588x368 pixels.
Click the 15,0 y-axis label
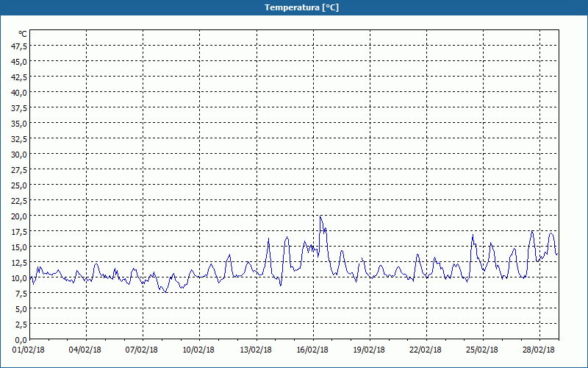20,247
